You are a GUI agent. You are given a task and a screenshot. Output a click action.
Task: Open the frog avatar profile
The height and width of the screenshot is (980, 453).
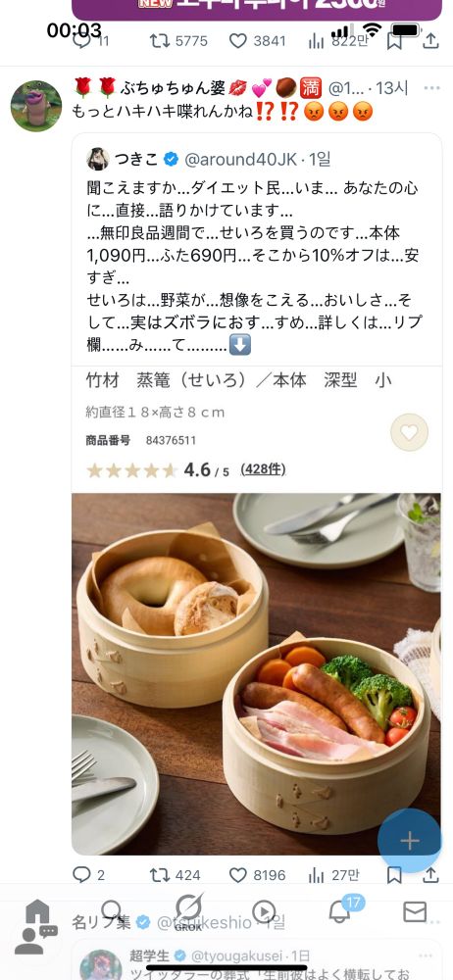pos(36,106)
